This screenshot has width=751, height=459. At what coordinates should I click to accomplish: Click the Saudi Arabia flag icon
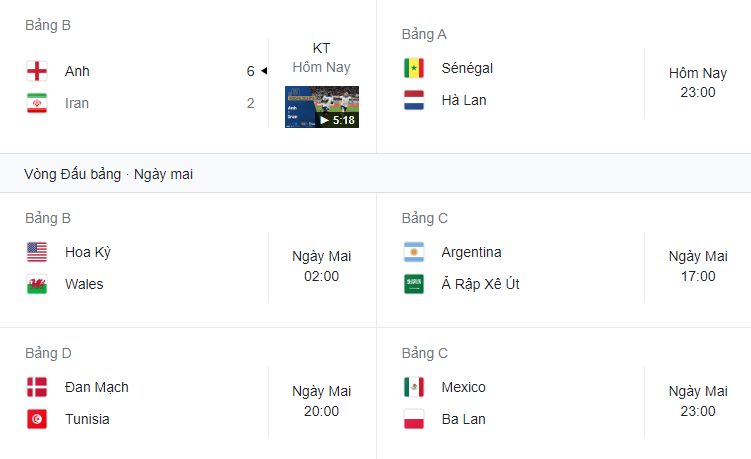pyautogui.click(x=414, y=284)
